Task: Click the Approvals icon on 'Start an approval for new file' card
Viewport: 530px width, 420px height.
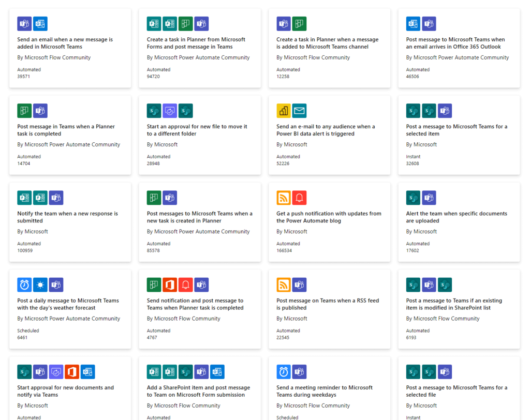Action: [x=170, y=111]
